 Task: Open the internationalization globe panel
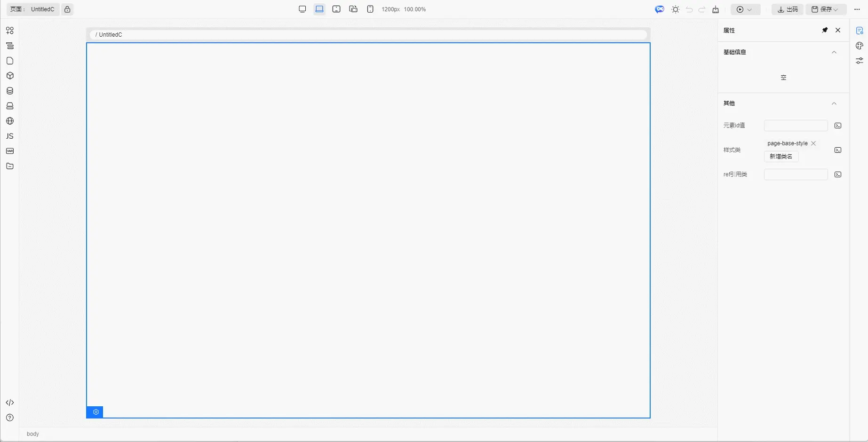coord(10,121)
